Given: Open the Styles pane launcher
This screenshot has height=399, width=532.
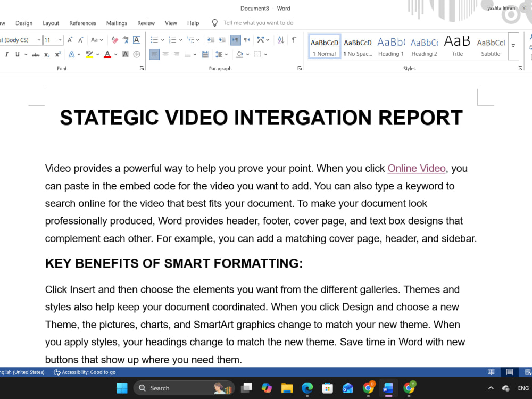Looking at the screenshot, I should (x=520, y=69).
